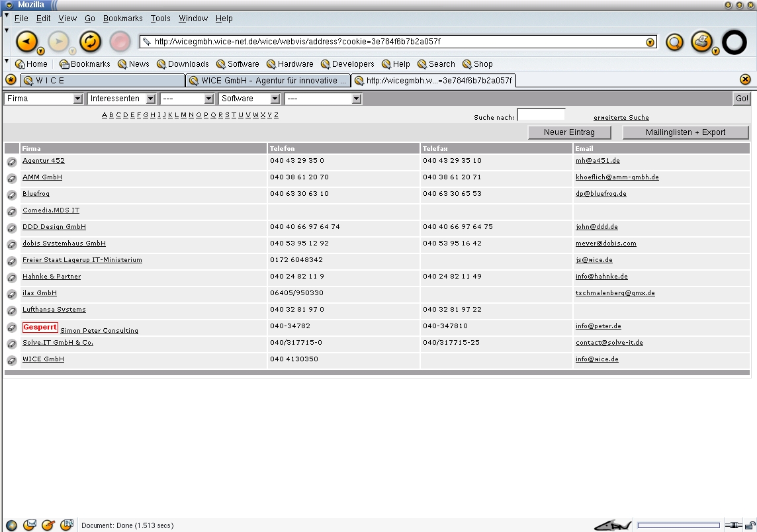
Task: Open Address Book from the status bar
Action: (67, 525)
